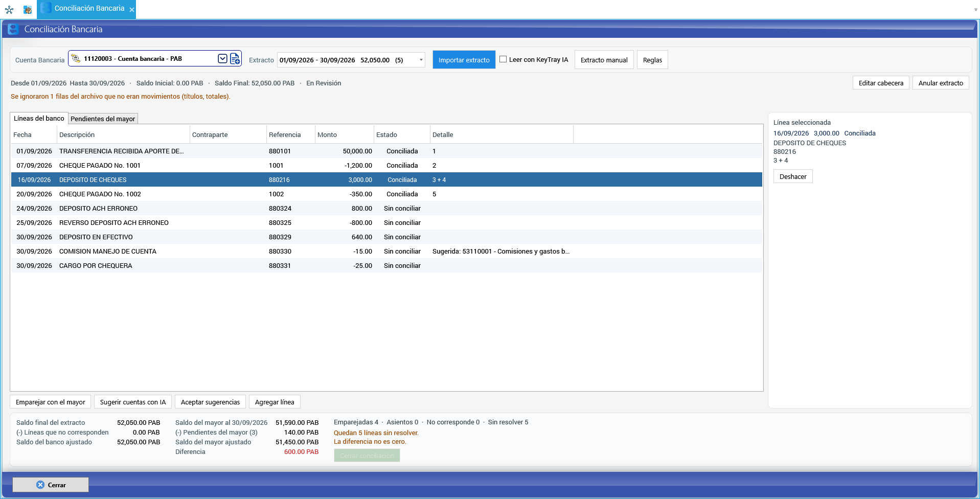Click the account search icon in Cuenta Bancaria field
Screen dimensions: 980x499
tap(76, 59)
